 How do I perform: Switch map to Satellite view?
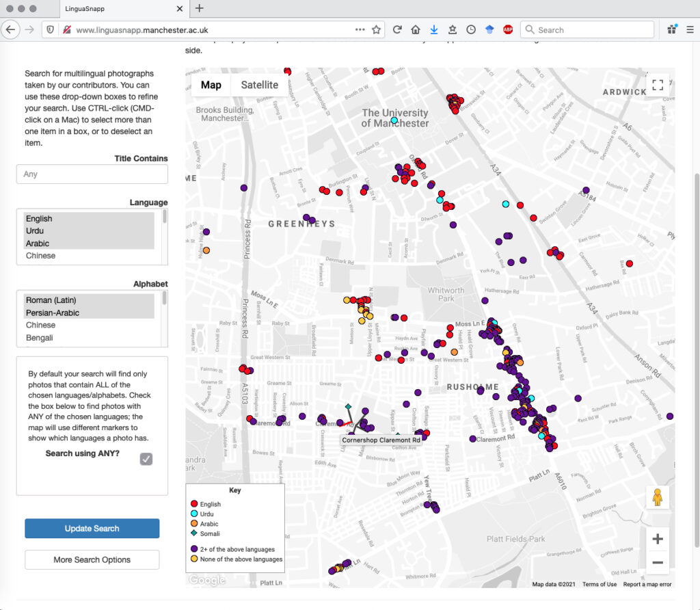pos(260,85)
